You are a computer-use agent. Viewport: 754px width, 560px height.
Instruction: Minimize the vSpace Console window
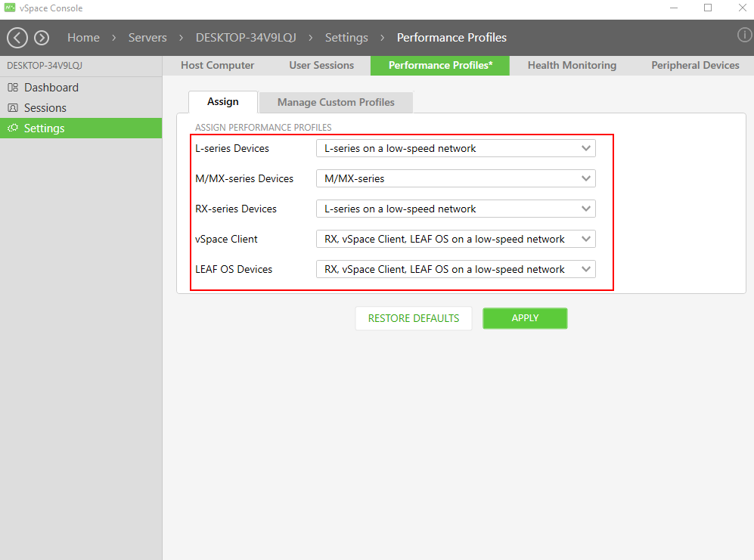coord(674,8)
